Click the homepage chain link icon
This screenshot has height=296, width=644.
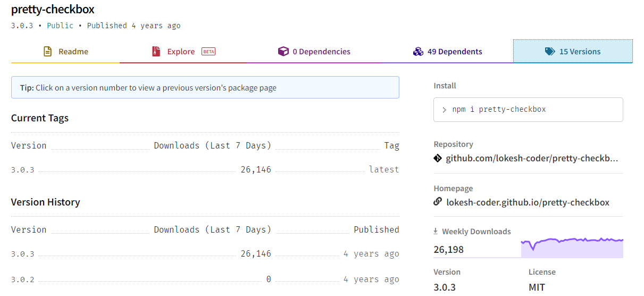tap(438, 202)
